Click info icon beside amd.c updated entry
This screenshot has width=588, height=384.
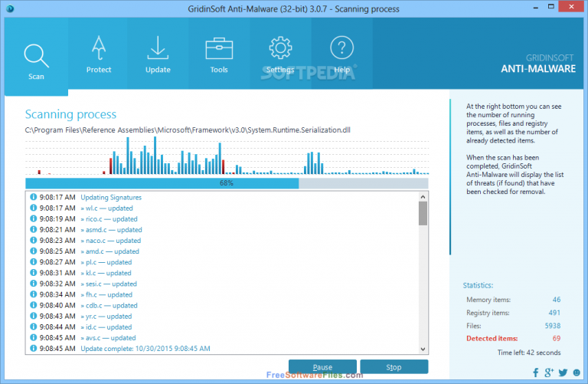34,251
